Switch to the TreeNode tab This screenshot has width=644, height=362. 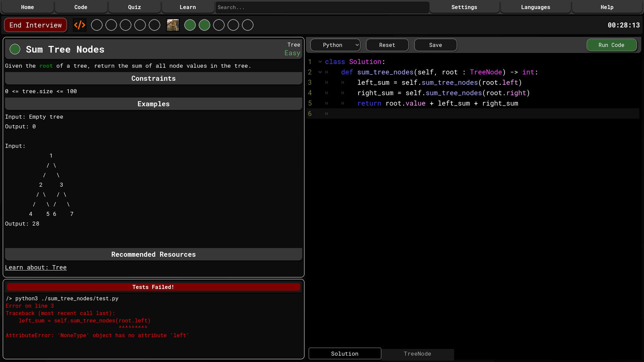(418, 354)
